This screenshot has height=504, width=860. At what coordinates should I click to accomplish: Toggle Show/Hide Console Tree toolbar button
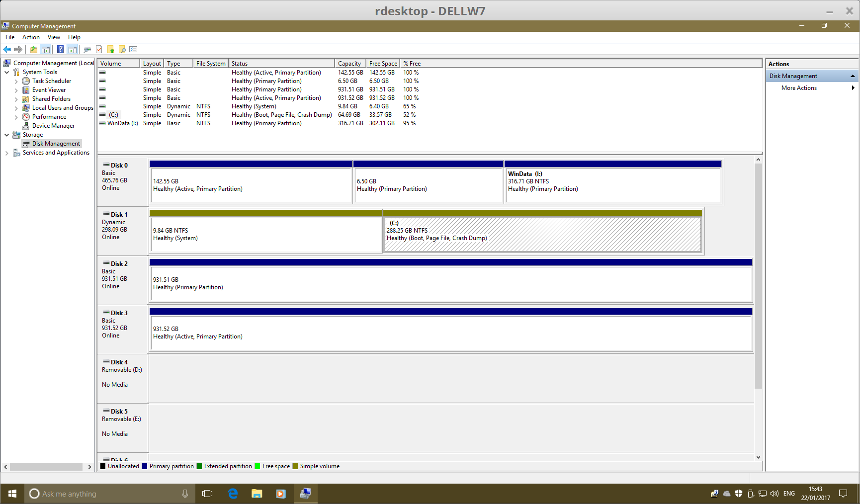tap(46, 49)
